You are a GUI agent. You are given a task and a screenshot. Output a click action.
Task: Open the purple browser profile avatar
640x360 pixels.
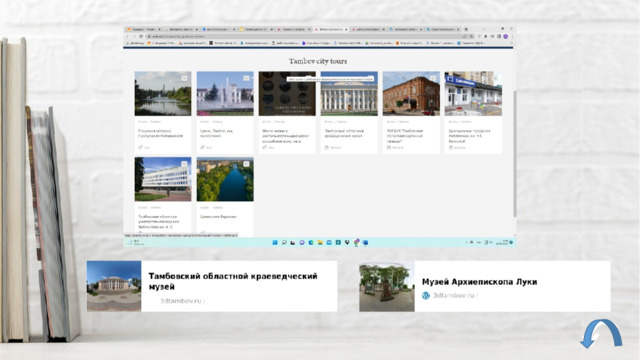pos(505,36)
